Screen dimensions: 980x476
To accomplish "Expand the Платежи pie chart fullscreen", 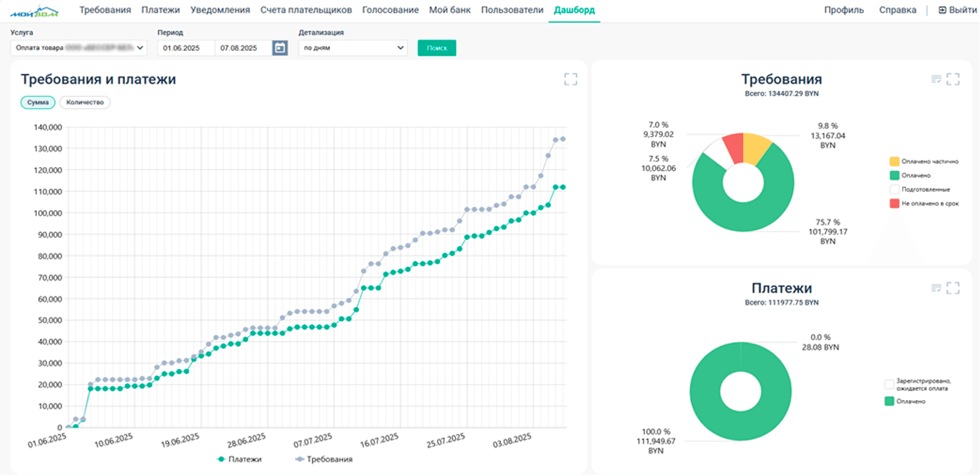I will 953,288.
